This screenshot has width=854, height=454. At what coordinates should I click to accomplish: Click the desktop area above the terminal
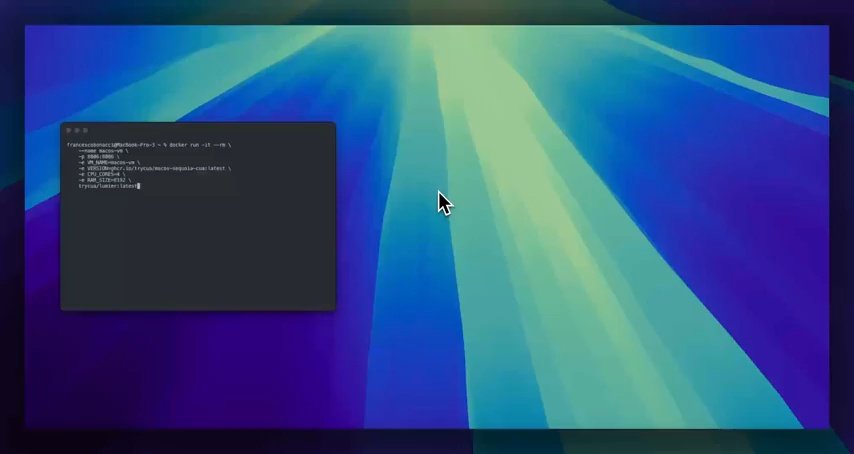coord(196,71)
